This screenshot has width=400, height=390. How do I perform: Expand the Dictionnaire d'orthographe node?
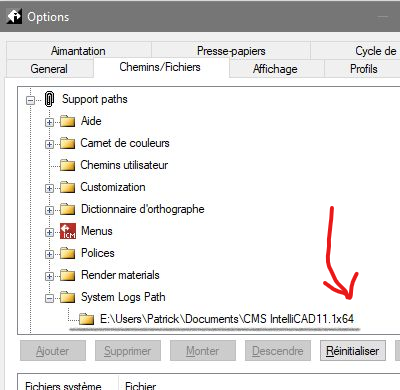[49, 210]
